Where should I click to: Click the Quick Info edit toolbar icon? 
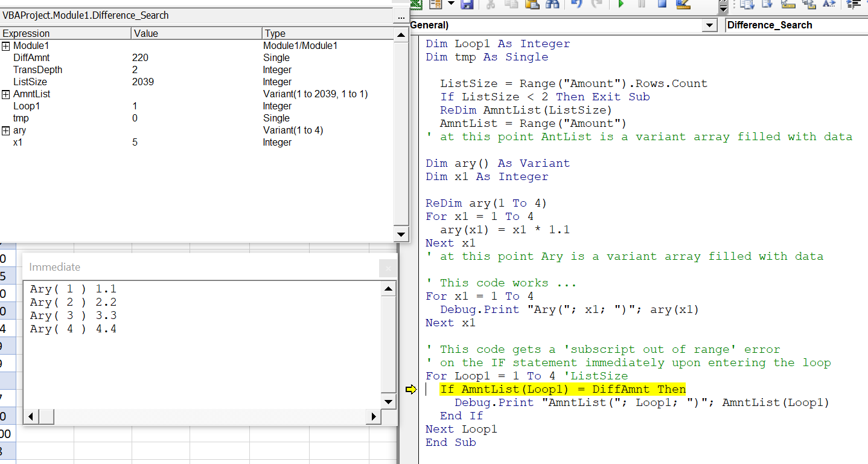click(x=788, y=4)
